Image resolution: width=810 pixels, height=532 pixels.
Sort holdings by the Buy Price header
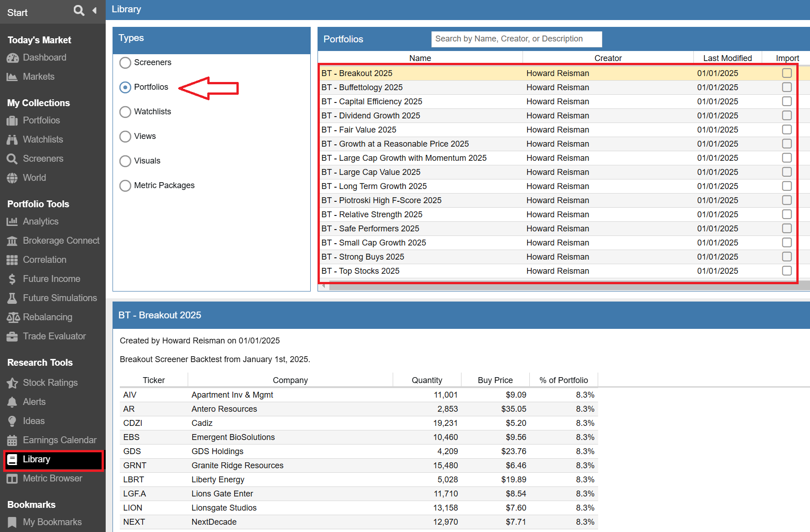coord(495,380)
